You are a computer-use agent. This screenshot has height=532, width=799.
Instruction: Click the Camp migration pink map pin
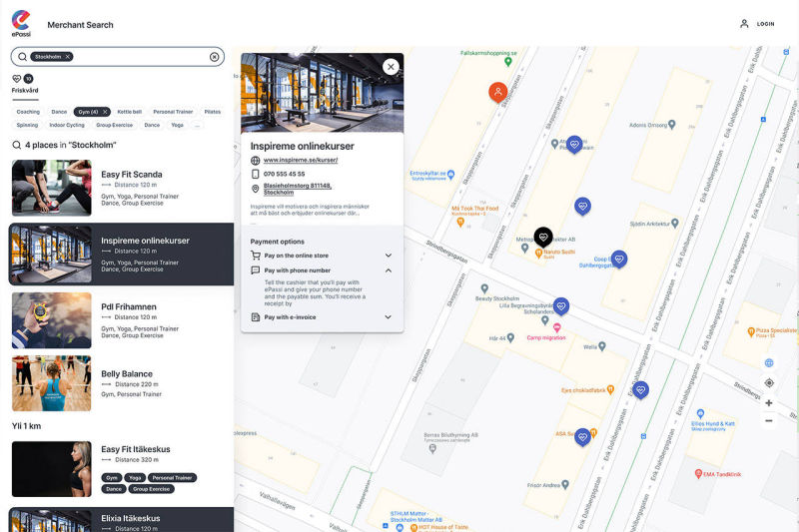pyautogui.click(x=557, y=327)
